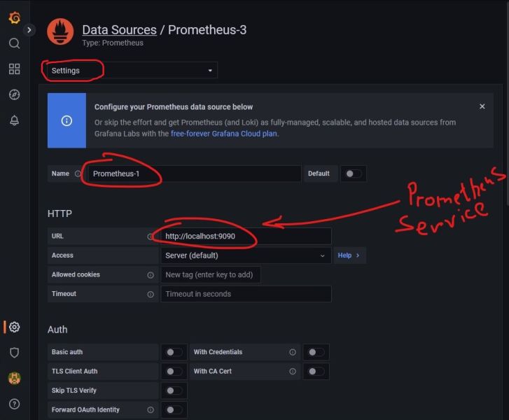The width and height of the screenshot is (509, 420).
Task: Toggle the Default data source switch
Action: coord(353,174)
